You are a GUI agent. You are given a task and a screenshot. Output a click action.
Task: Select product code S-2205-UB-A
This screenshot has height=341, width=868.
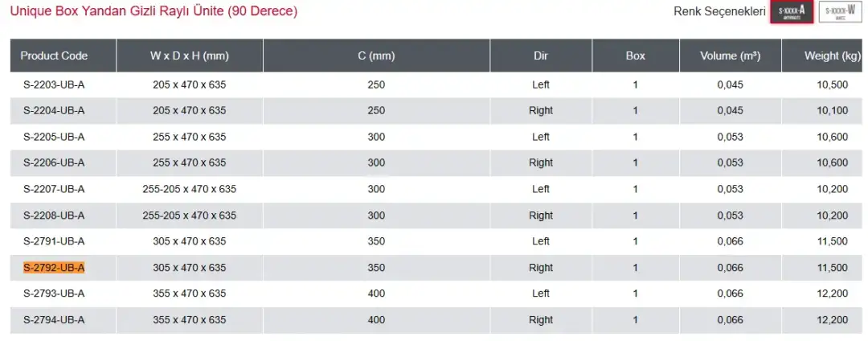point(55,137)
